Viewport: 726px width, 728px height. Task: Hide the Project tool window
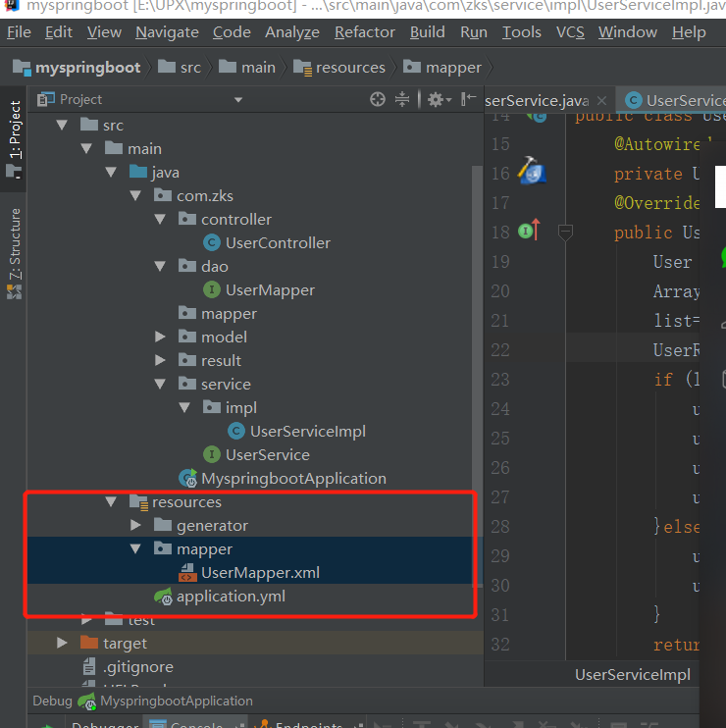coord(468,99)
